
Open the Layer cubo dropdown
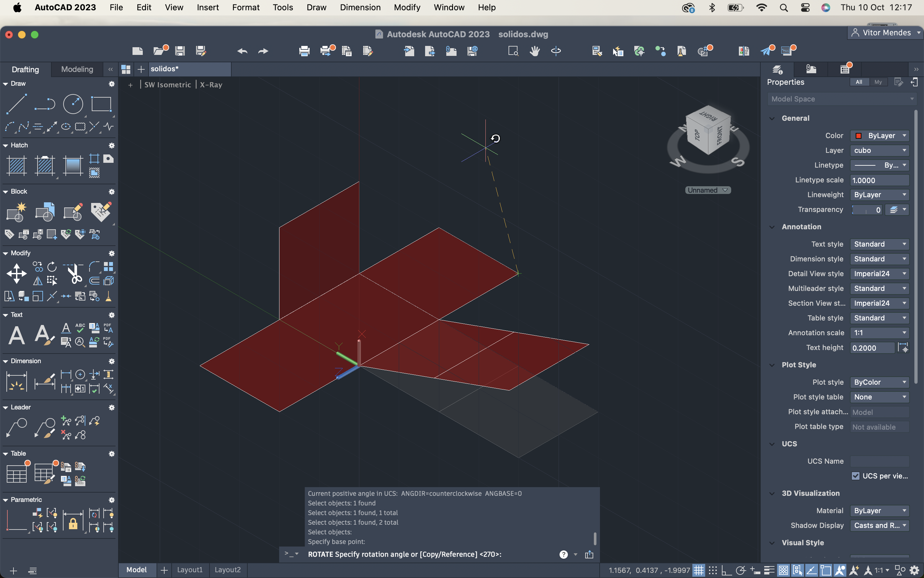(x=879, y=150)
